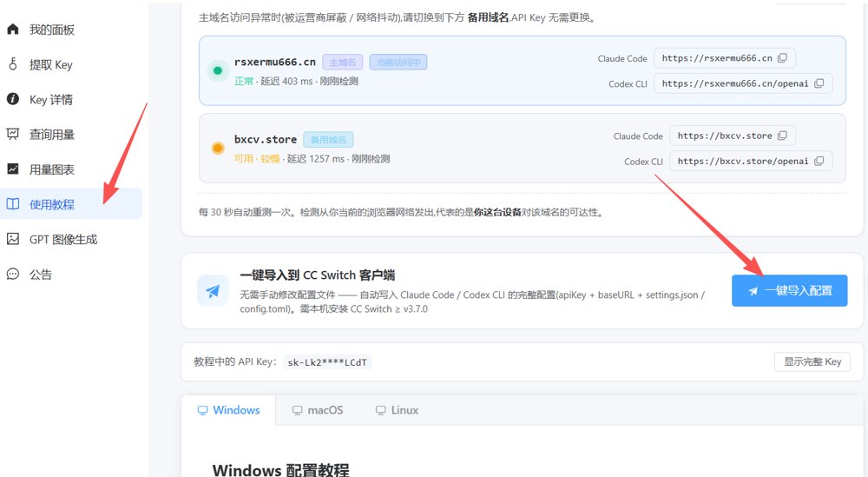The width and height of the screenshot is (868, 477).
Task: Click the https://rsxermu666.cn/openai URL field
Action: point(743,83)
